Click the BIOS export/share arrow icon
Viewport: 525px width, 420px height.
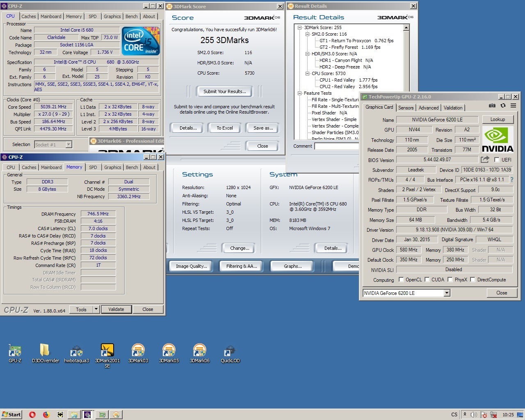(x=485, y=160)
